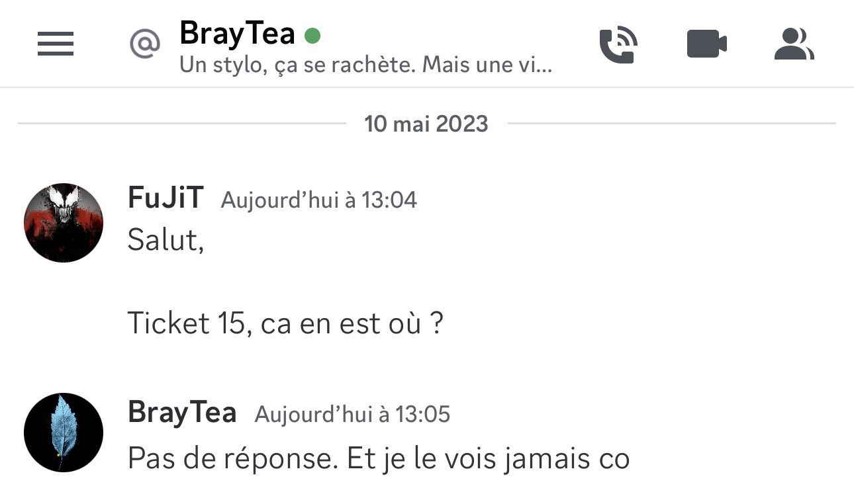
Task: Select the "Aujourd'hui à 13:04" timestamp
Action: click(319, 200)
